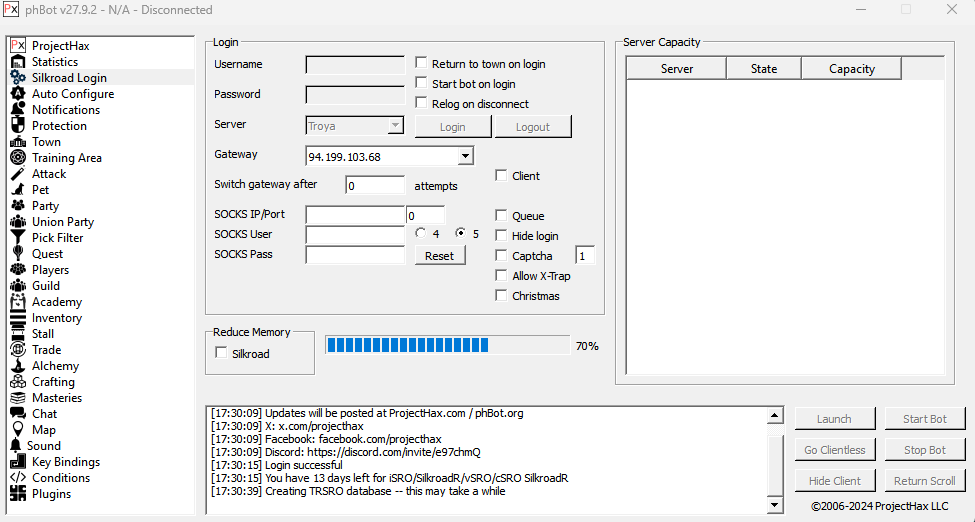
Task: Click the Username input field
Action: (x=355, y=65)
